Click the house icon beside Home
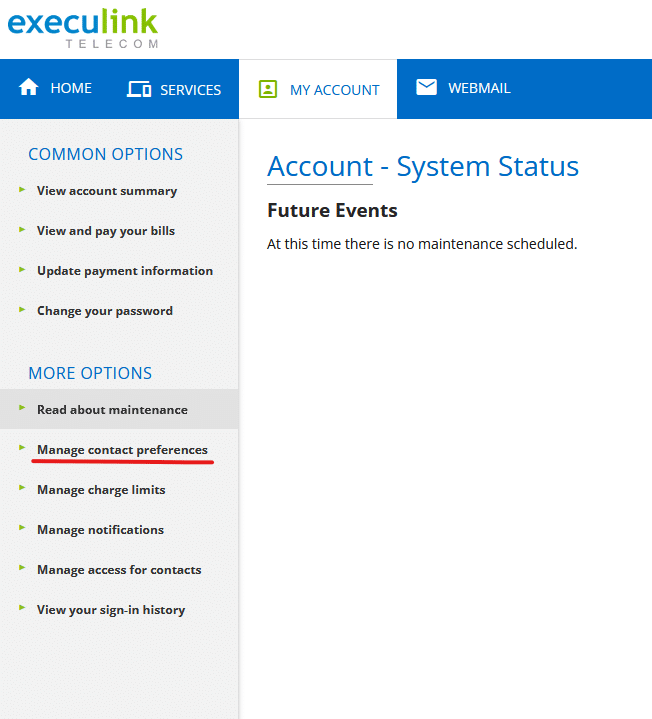The height and width of the screenshot is (719, 652). coord(28,87)
